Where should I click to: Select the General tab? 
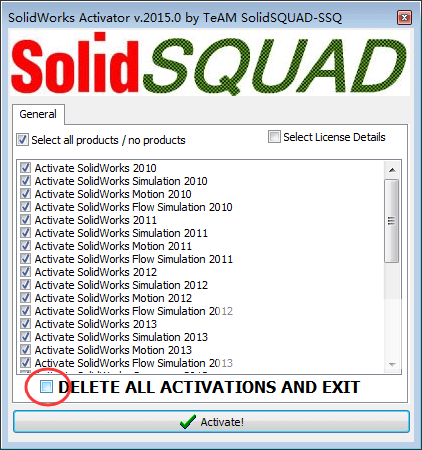(38, 114)
